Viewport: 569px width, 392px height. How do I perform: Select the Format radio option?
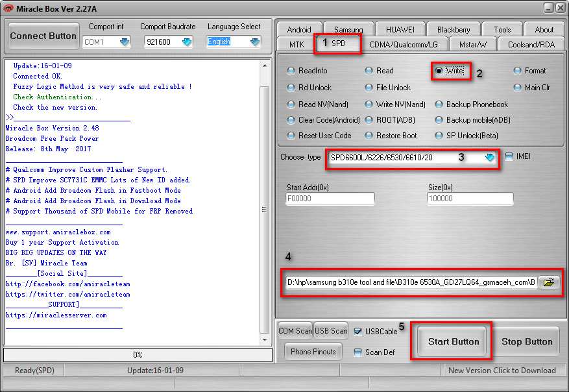click(x=530, y=71)
